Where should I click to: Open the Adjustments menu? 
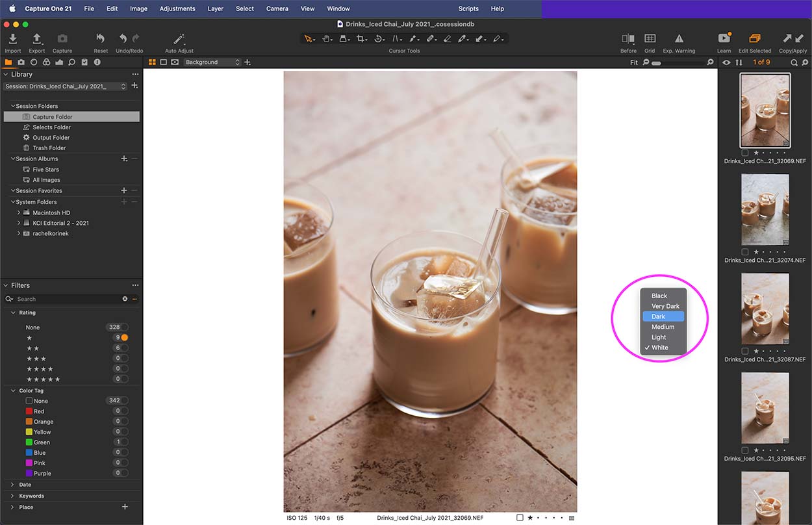[177, 8]
